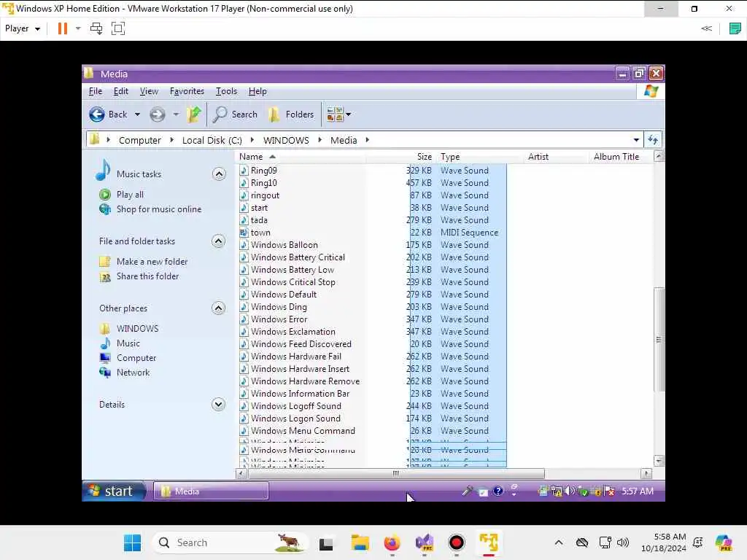Image resolution: width=747 pixels, height=560 pixels.
Task: Click the Network icon in Other places
Action: (x=105, y=373)
